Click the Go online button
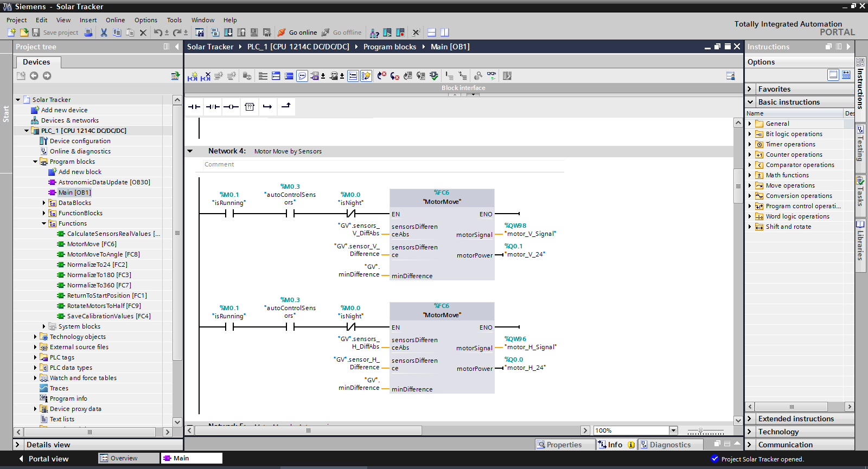This screenshot has width=868, height=469. tap(297, 33)
